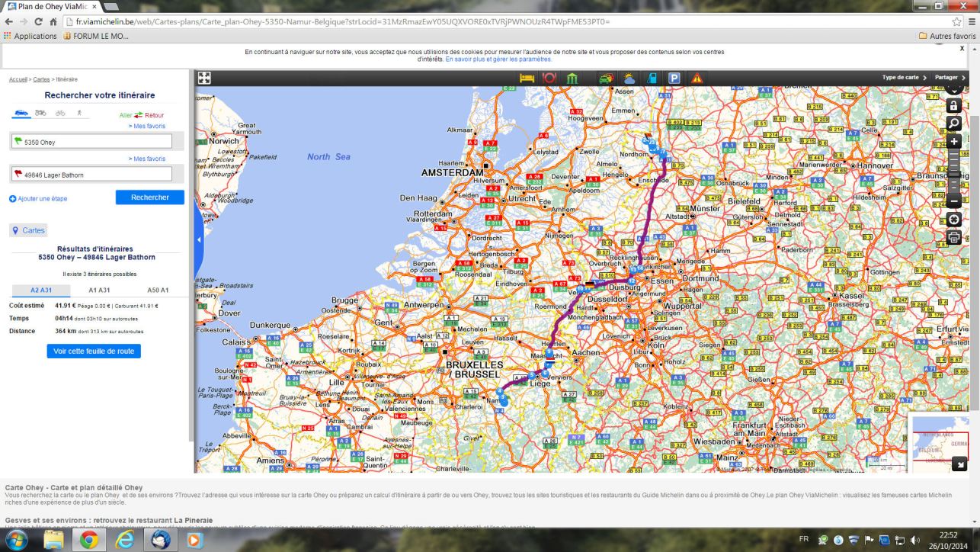This screenshot has width=980, height=552.
Task: Show hotels on the map
Action: (x=527, y=78)
